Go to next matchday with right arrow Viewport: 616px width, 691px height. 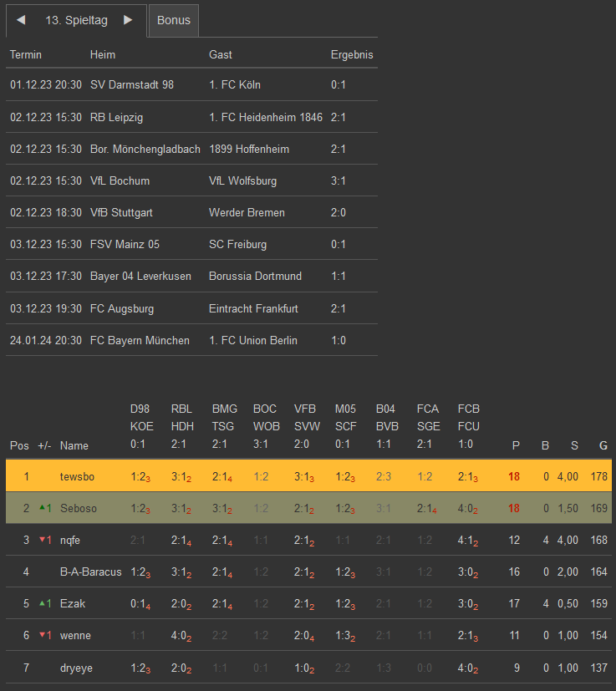[128, 20]
